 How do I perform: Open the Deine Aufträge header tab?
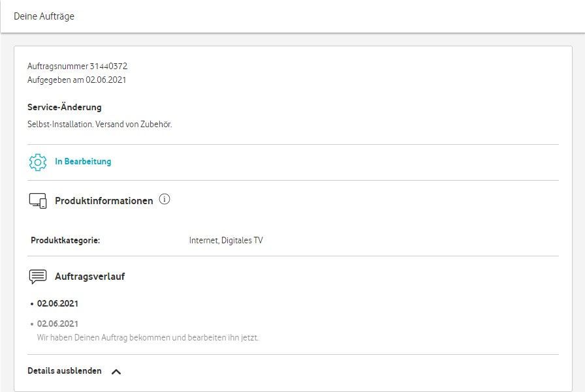(x=45, y=16)
